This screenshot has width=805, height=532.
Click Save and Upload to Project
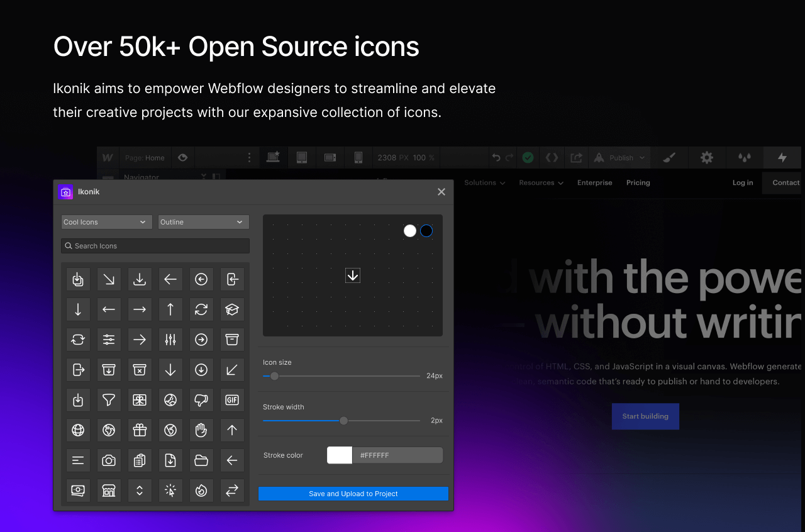[353, 494]
